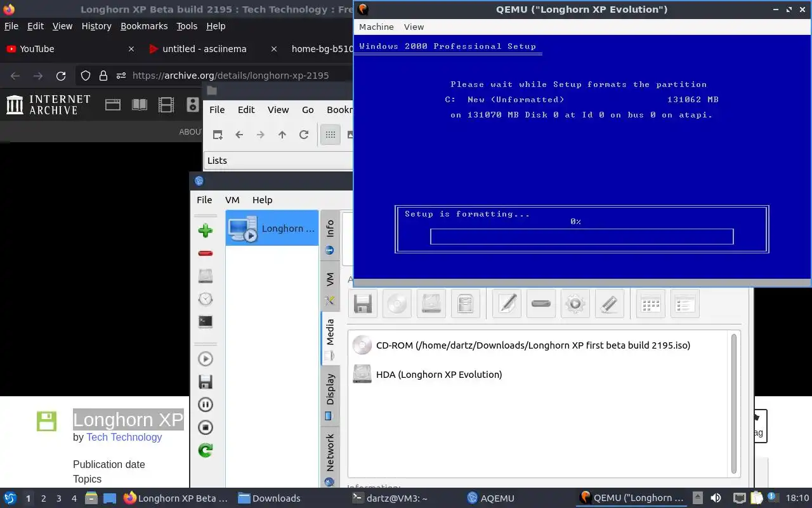Click the gear-play icon in Media toolbar
This screenshot has width=812, height=508.
[x=575, y=304]
